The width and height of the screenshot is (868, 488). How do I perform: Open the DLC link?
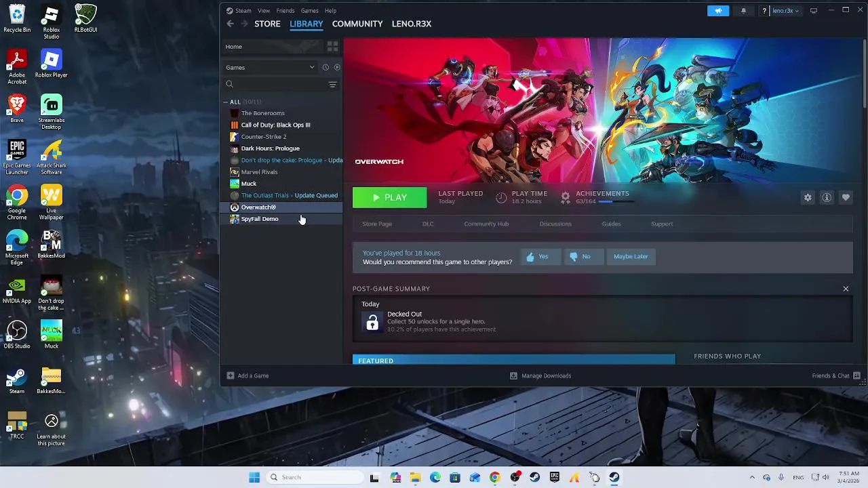(x=428, y=224)
